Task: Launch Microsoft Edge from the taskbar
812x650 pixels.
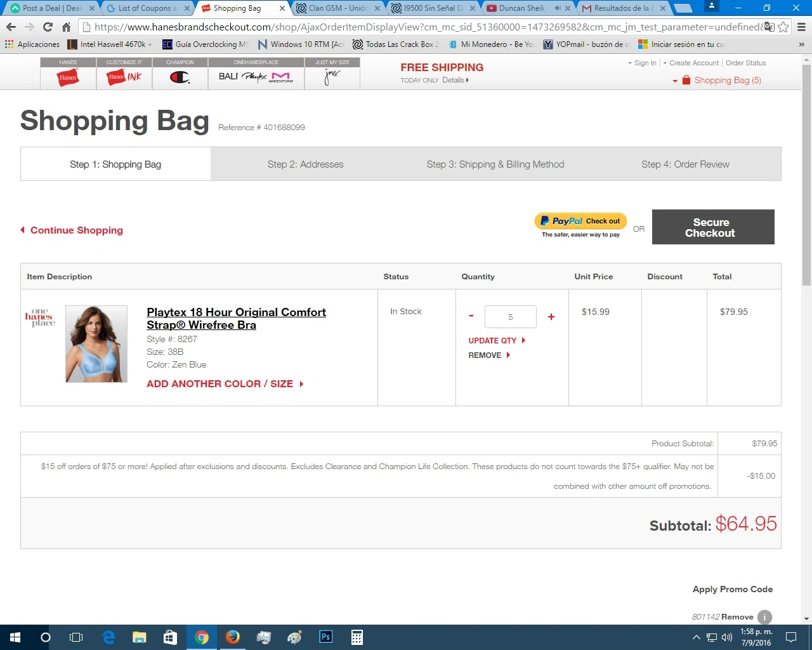Action: [x=108, y=637]
